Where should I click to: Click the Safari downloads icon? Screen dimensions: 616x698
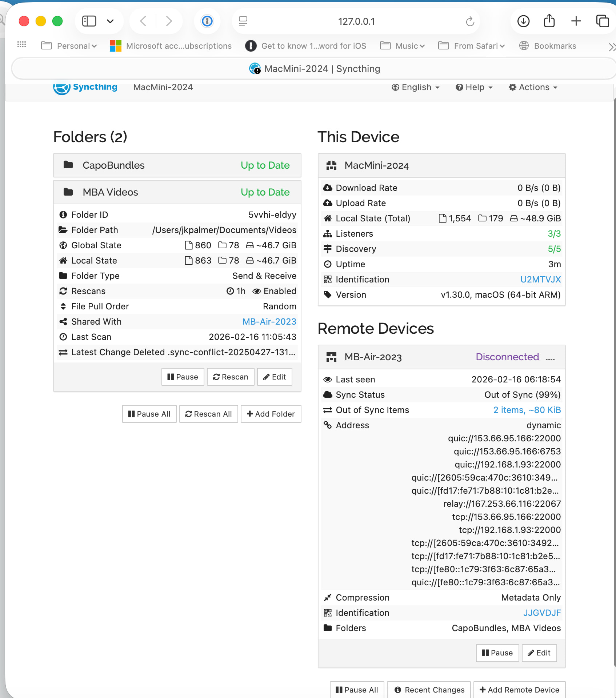click(x=523, y=21)
